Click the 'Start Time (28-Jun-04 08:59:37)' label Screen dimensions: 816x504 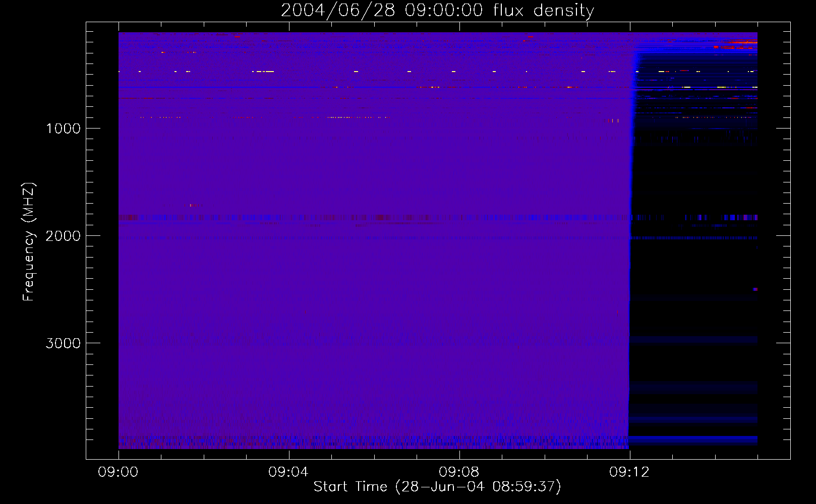[437, 487]
